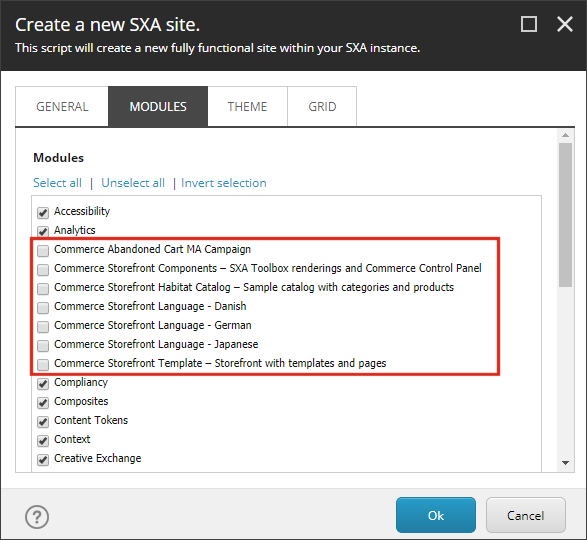
Task: Go to the GRID tab
Action: (322, 107)
